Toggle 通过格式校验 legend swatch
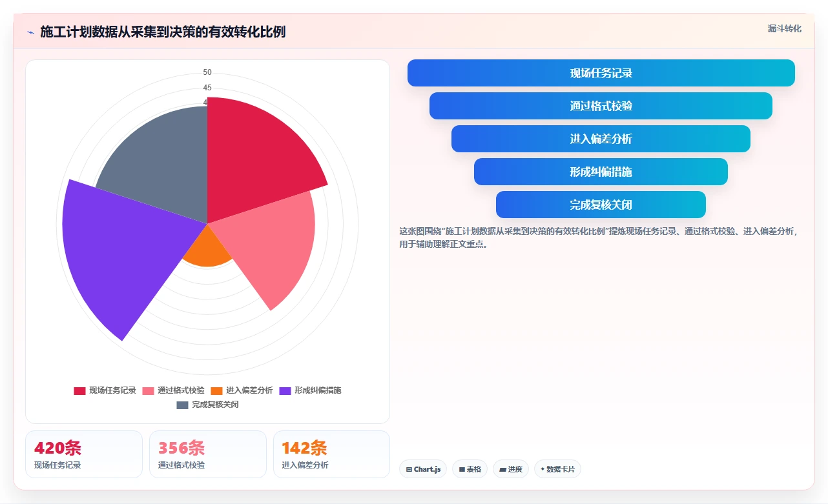828x504 pixels. 148,390
